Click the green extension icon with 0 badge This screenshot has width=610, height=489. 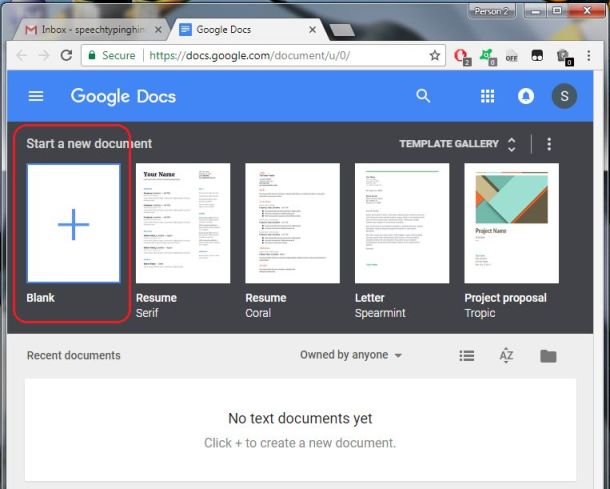pyautogui.click(x=488, y=57)
